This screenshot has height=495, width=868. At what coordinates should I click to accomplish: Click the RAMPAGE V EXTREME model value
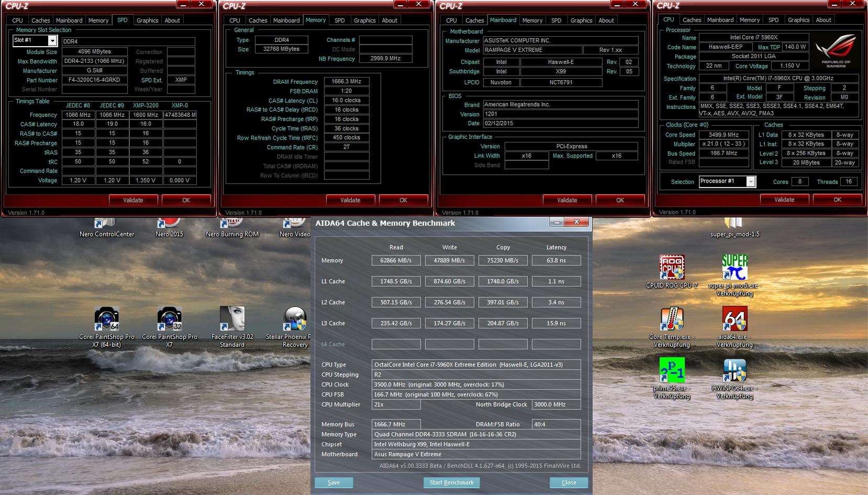click(x=532, y=50)
